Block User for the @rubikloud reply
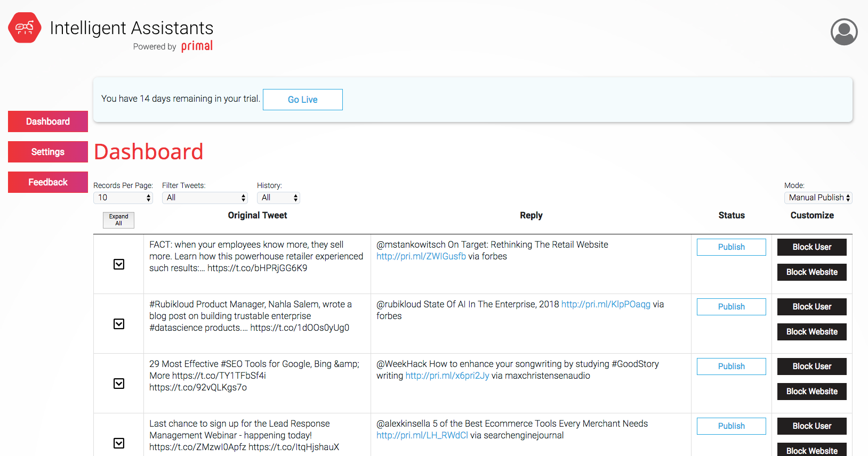The width and height of the screenshot is (868, 456). click(811, 307)
